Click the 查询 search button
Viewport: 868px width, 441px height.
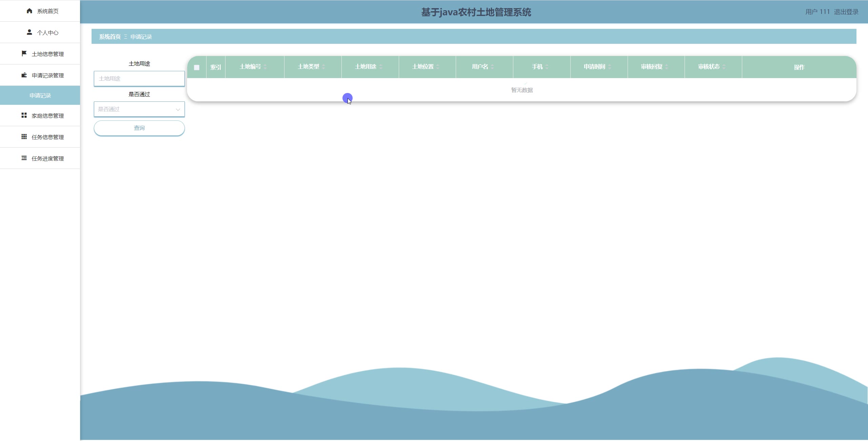[x=139, y=128]
